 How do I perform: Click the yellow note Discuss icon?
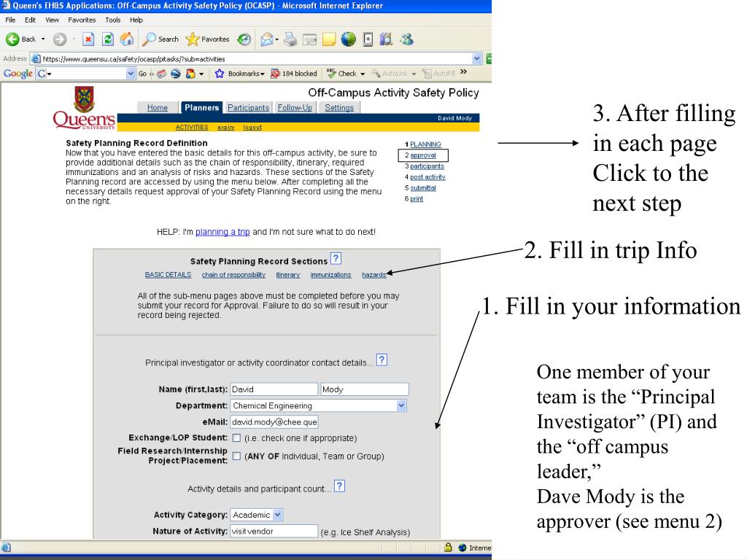pyautogui.click(x=329, y=39)
